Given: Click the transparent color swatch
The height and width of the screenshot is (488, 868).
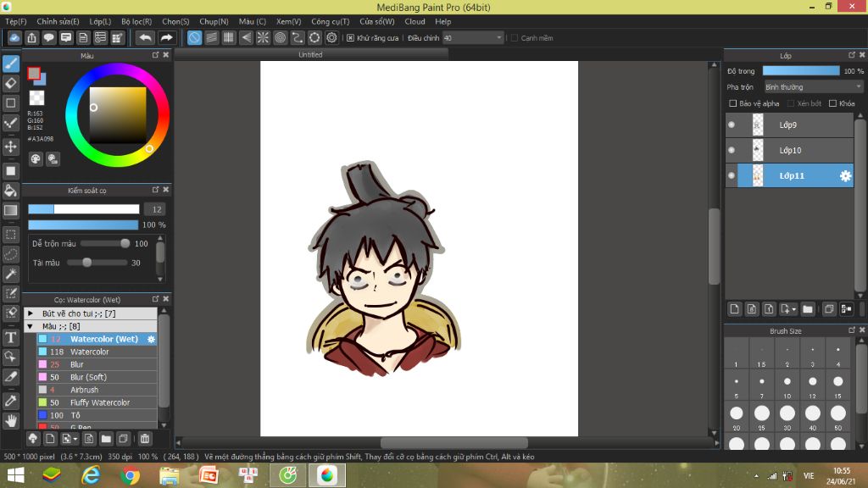Looking at the screenshot, I should 36,98.
